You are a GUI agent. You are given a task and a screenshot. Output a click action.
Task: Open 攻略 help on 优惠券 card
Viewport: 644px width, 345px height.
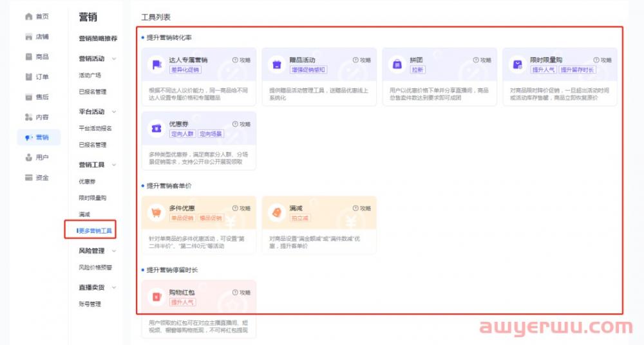(x=241, y=124)
